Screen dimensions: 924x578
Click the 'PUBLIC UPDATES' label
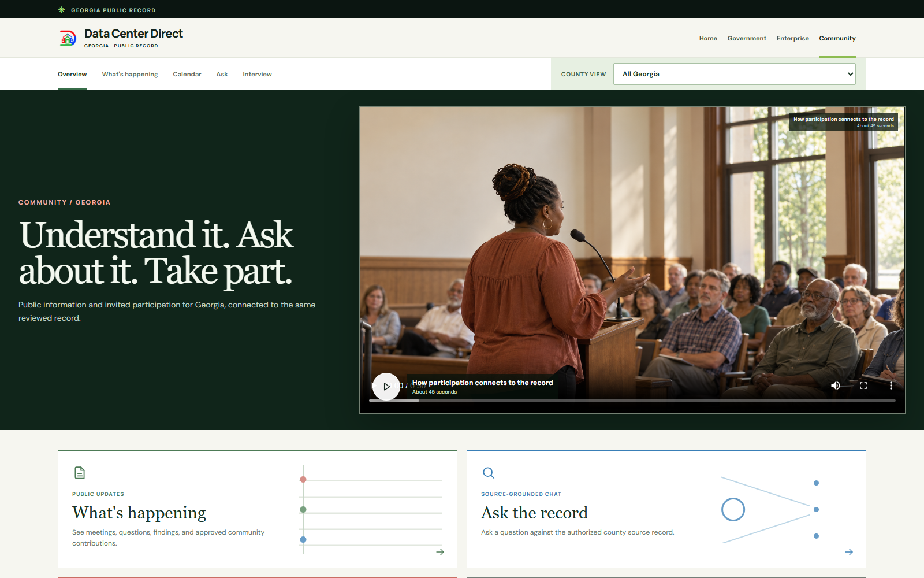click(98, 494)
